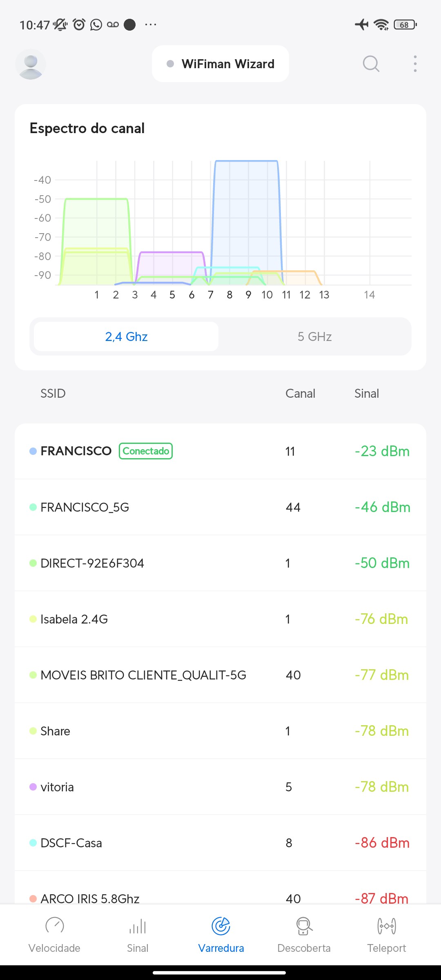Tap the DIRECT-92E6F304 network row
441x980 pixels.
pos(220,563)
